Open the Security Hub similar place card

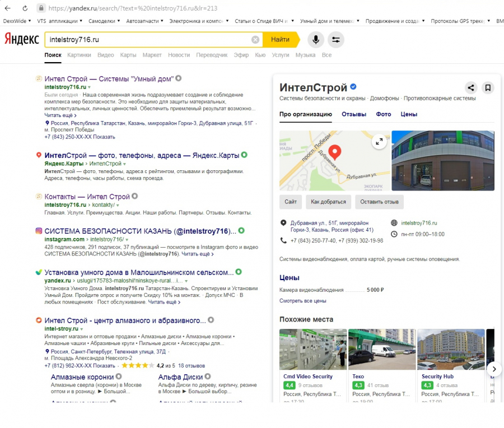click(451, 365)
